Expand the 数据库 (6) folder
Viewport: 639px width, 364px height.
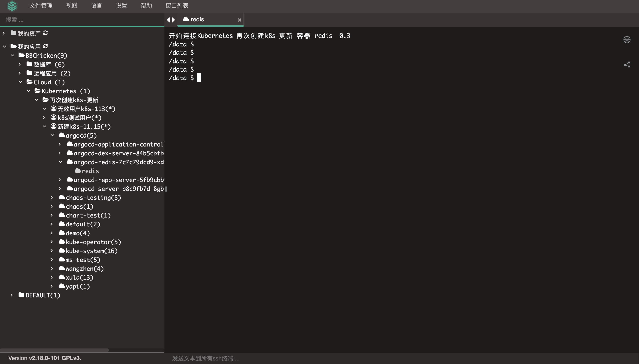pos(20,64)
